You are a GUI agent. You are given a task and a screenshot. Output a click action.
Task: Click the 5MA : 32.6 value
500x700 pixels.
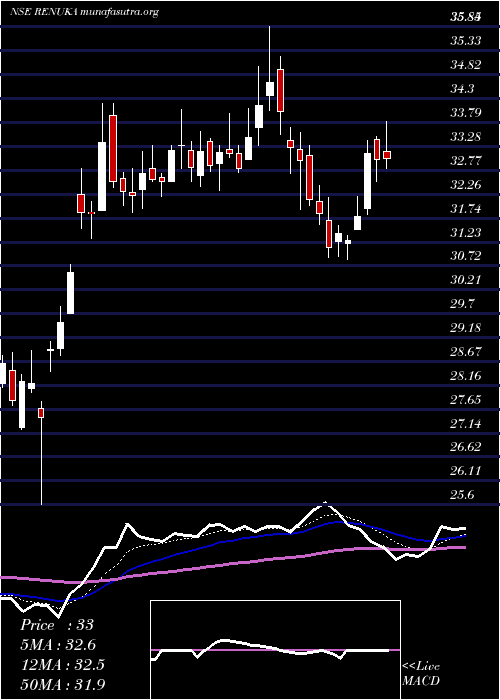point(58,645)
